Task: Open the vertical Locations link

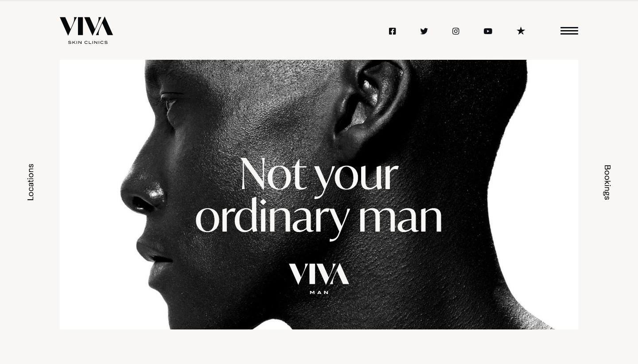Action: pyautogui.click(x=31, y=182)
